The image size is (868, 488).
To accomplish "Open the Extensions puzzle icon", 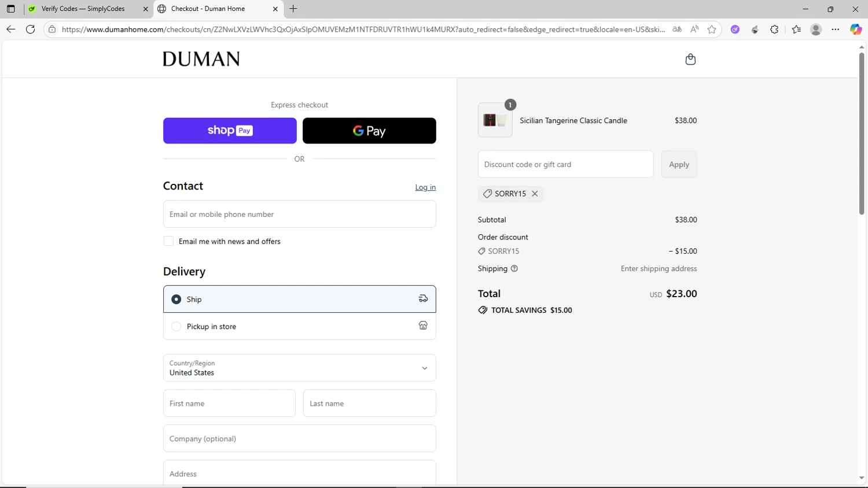I will pos(774,29).
